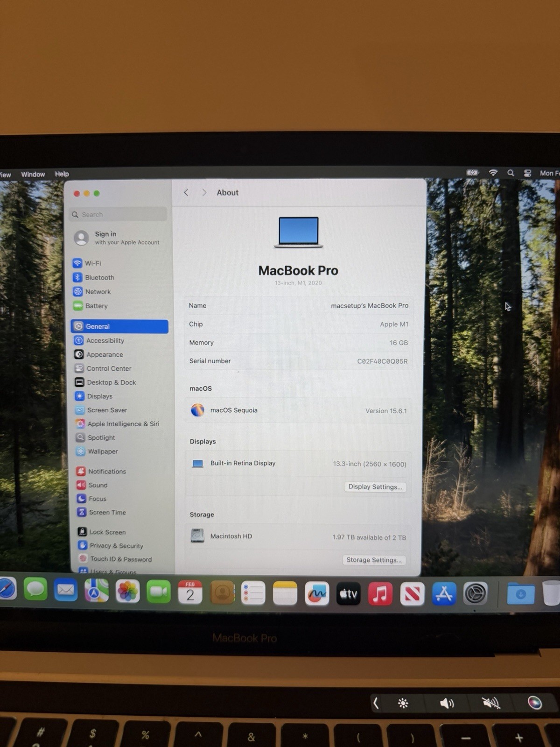Open the Help menu
This screenshot has width=560, height=747.
[62, 174]
